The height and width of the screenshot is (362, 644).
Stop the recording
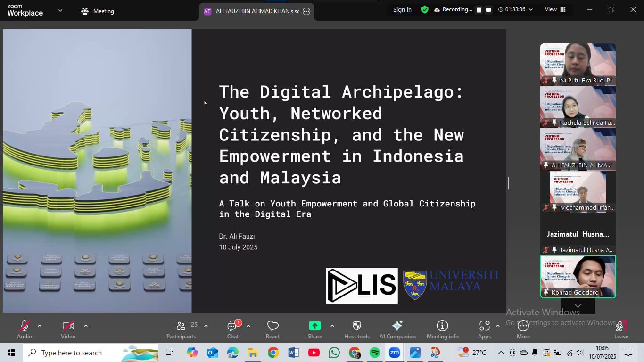(488, 10)
